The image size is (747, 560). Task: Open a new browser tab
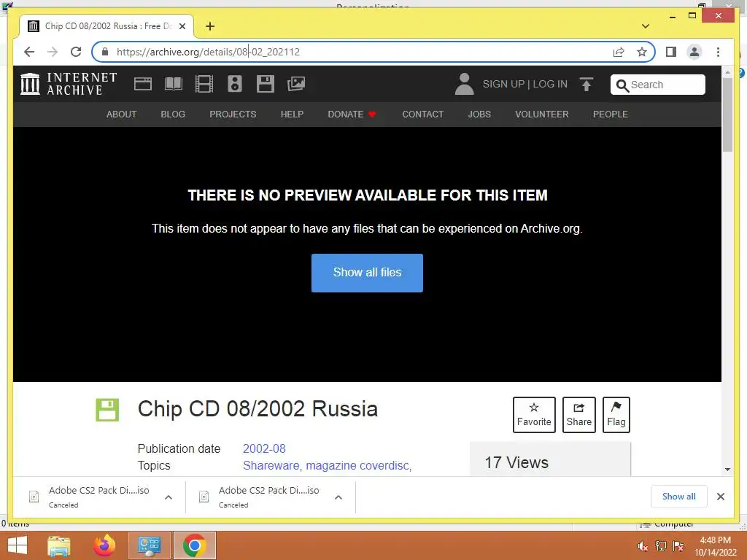coord(210,26)
